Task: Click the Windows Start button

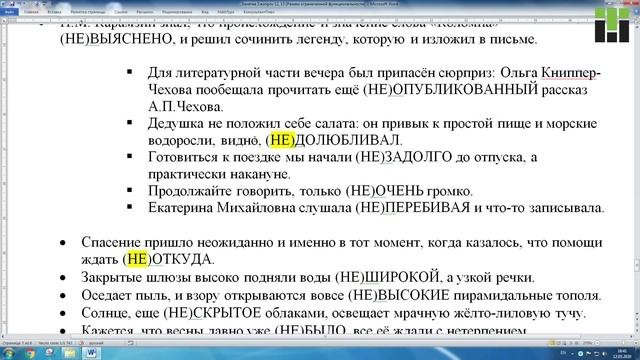Action: tap(9, 353)
